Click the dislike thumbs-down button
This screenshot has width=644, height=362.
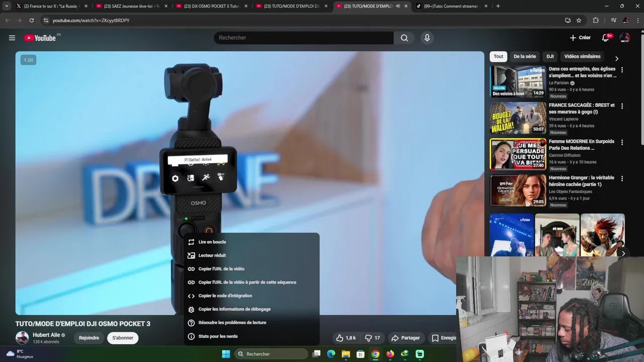coord(373,338)
